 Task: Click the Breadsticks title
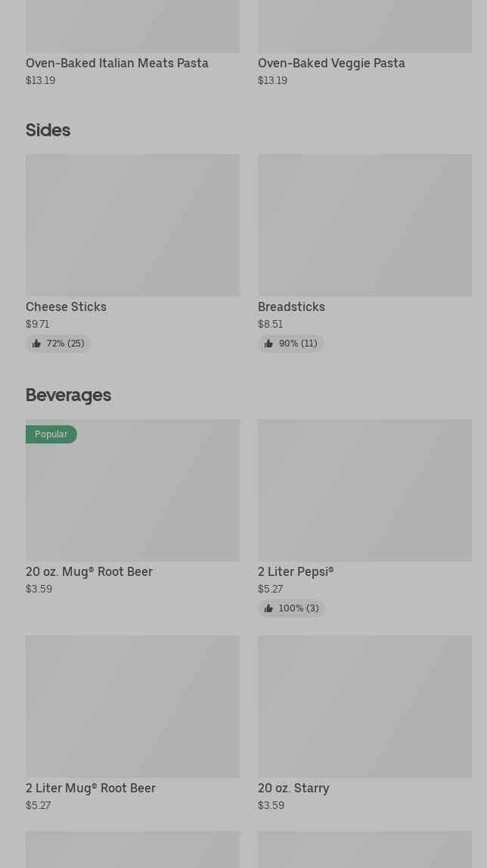(x=291, y=306)
